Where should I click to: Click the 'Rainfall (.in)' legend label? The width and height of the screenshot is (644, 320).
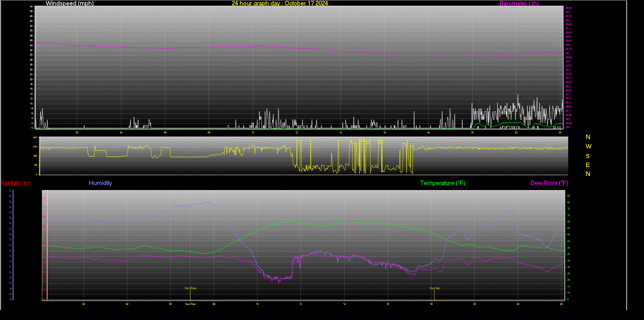(x=15, y=183)
